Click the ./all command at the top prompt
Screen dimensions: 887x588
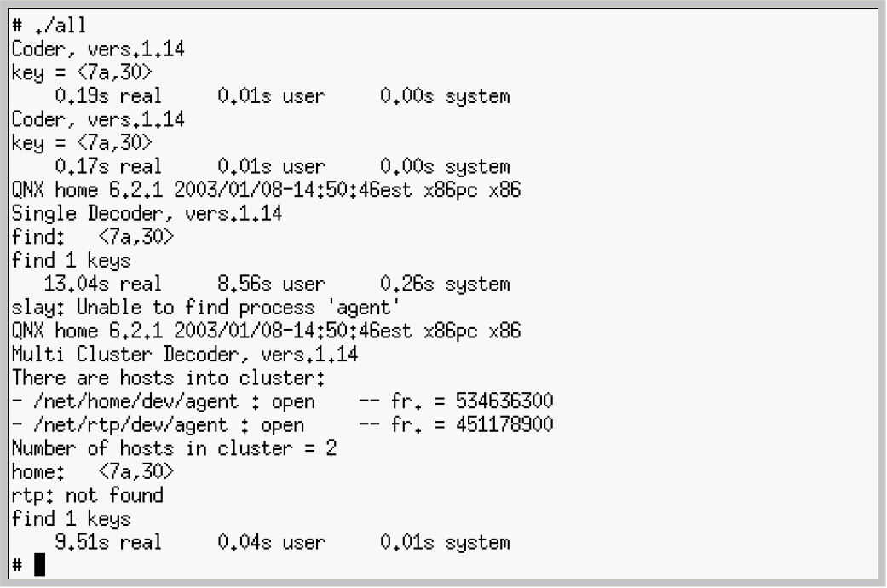[x=60, y=25]
